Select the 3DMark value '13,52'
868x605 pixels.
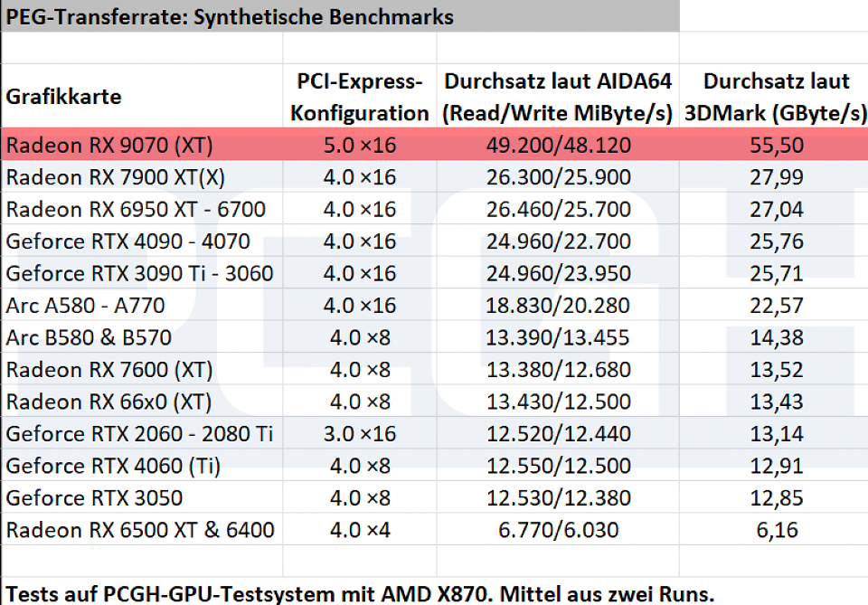tap(777, 370)
